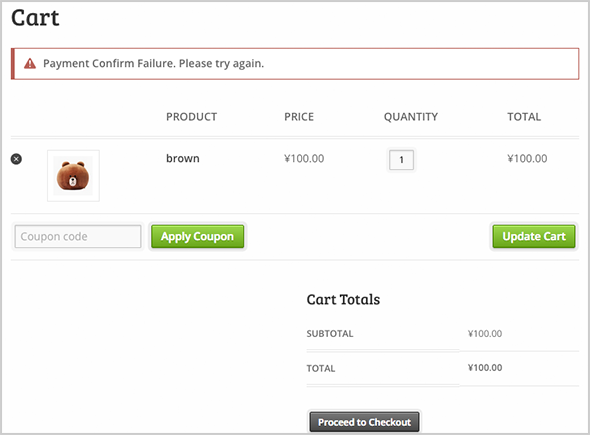Click the row total ¥100.00
The width and height of the screenshot is (590, 435).
tap(527, 158)
